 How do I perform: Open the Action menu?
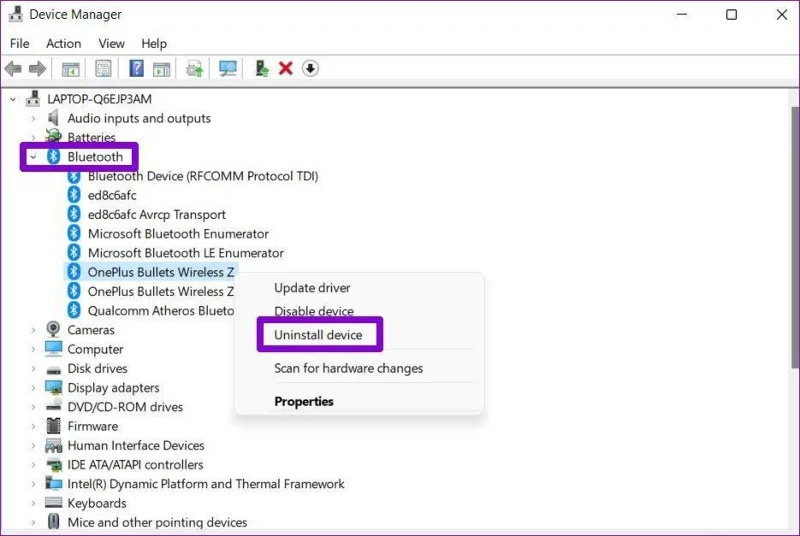point(63,43)
